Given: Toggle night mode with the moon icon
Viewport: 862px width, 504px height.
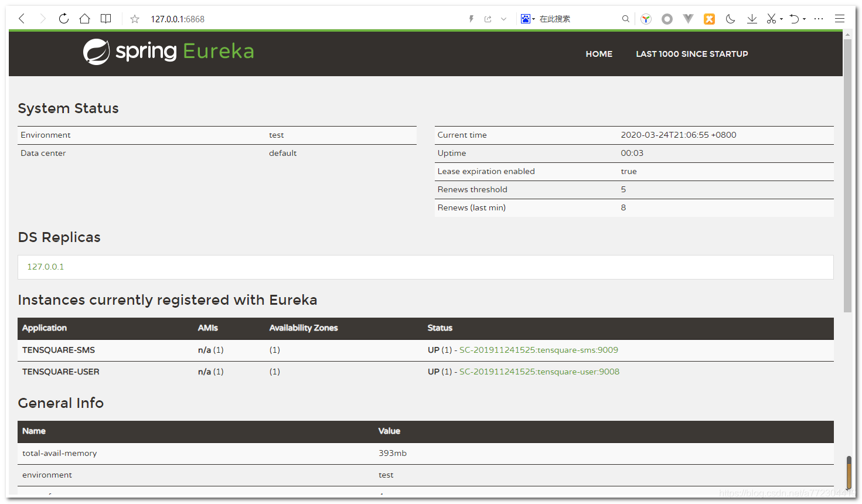Looking at the screenshot, I should pos(730,18).
